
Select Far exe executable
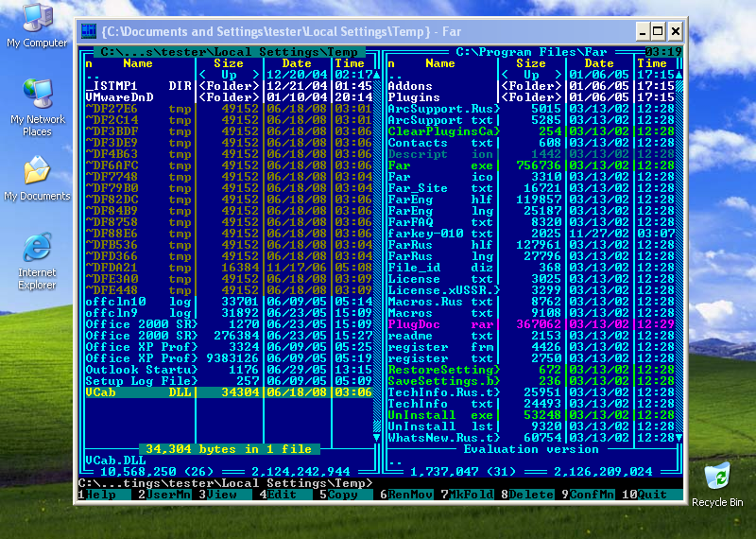click(x=531, y=165)
